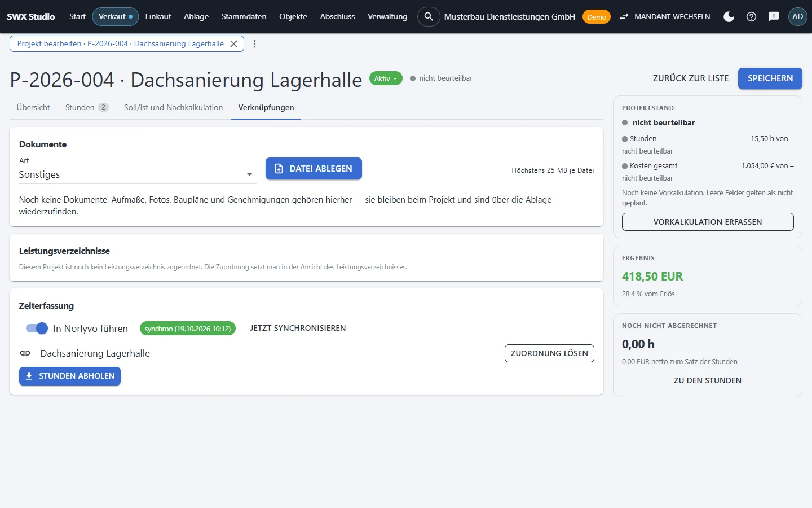Open the Verwaltung menu
This screenshot has width=812, height=508.
coord(387,16)
